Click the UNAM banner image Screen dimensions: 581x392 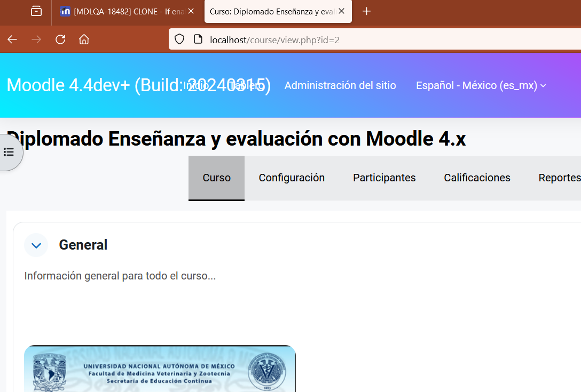pyautogui.click(x=160, y=369)
